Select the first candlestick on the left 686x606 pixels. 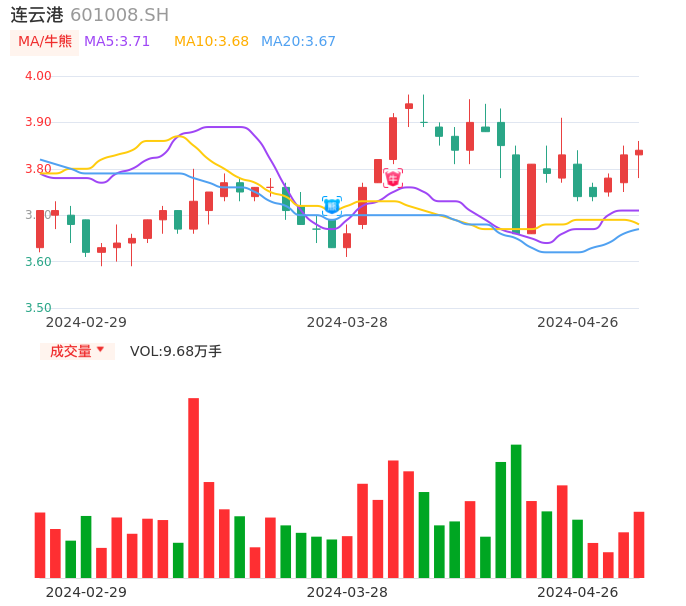(40, 229)
